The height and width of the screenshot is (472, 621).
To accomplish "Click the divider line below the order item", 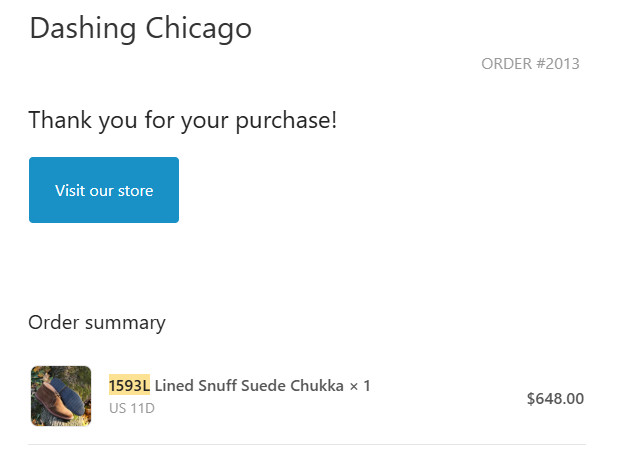I will click(307, 444).
